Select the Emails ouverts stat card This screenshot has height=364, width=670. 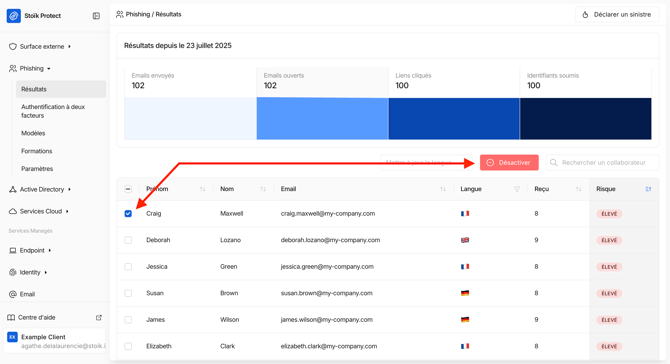(322, 82)
